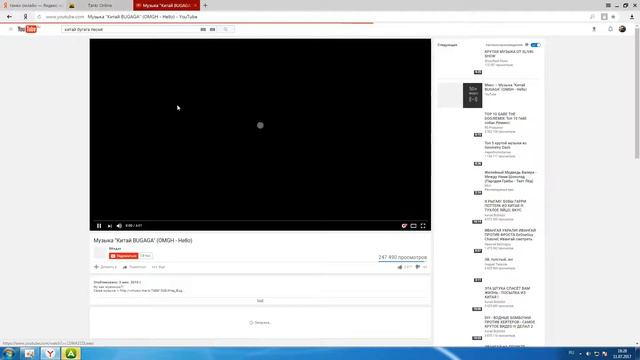Click the taskbar clock
The width and height of the screenshot is (640, 360).
(x=622, y=353)
